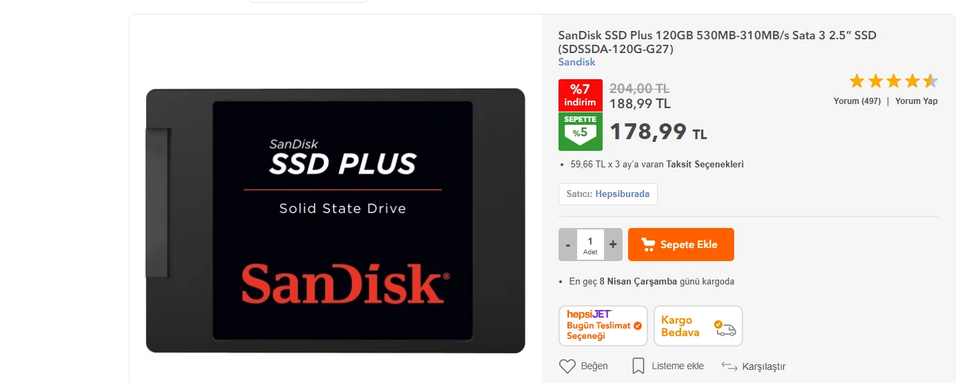Open the Hepsiburada seller link
This screenshot has height=383, width=980.
coord(622,194)
